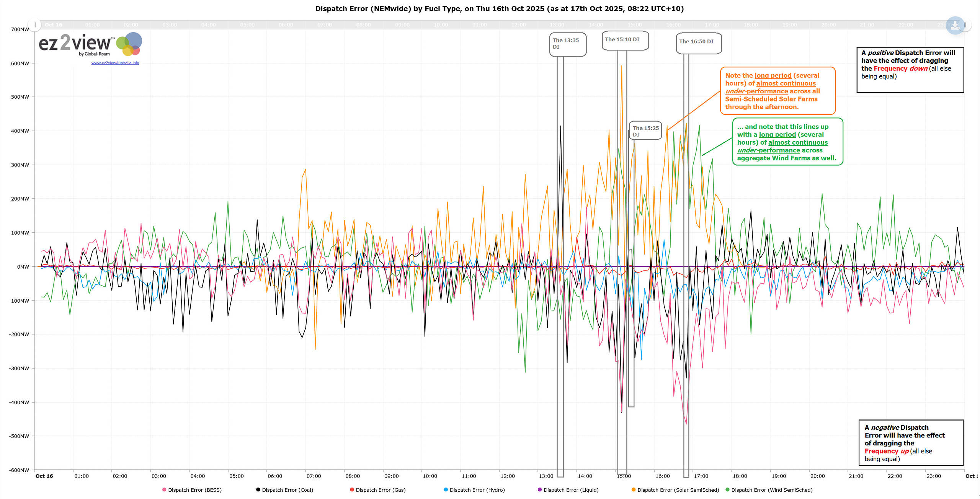This screenshot has height=499, width=980.
Task: Hide the Solar SemiSched dispatch error series
Action: click(678, 490)
